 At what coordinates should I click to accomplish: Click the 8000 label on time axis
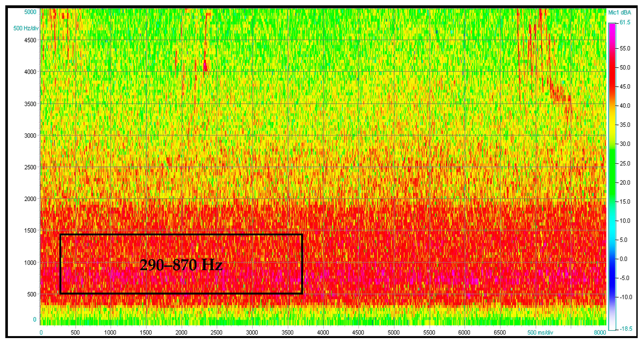click(600, 333)
